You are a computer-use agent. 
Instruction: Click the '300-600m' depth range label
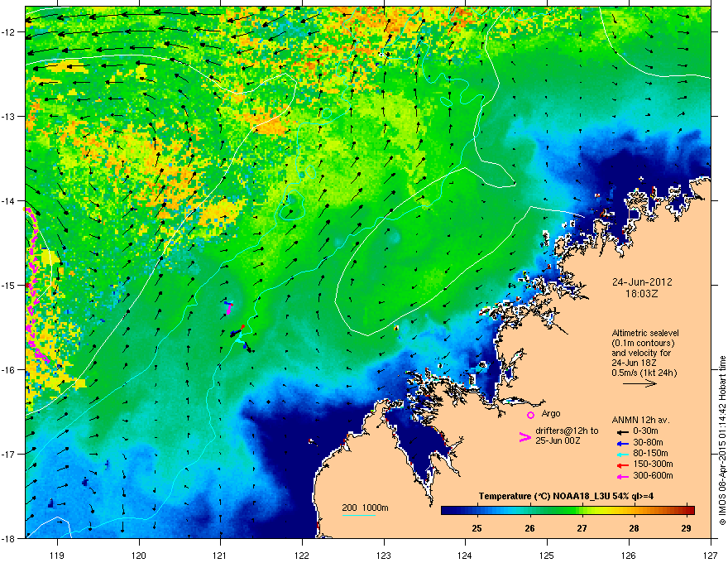653,475
